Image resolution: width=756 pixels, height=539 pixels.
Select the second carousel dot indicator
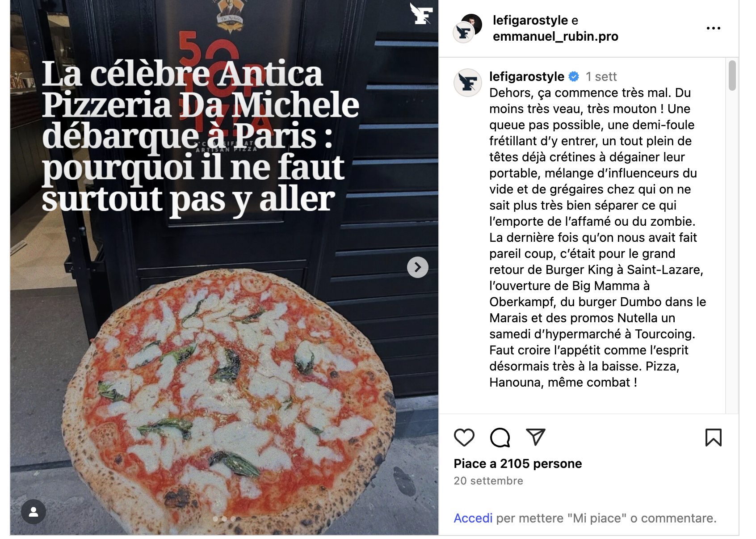(x=224, y=519)
